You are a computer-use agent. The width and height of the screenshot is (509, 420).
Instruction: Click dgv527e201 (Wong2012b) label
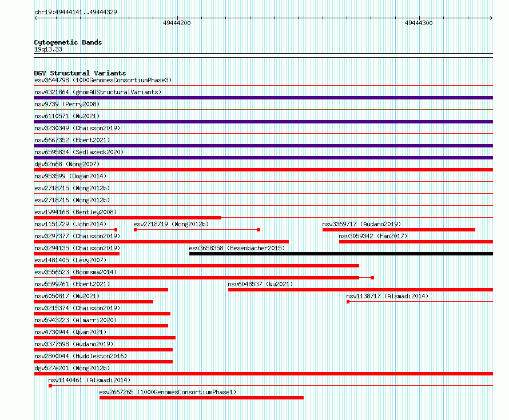coord(72,368)
